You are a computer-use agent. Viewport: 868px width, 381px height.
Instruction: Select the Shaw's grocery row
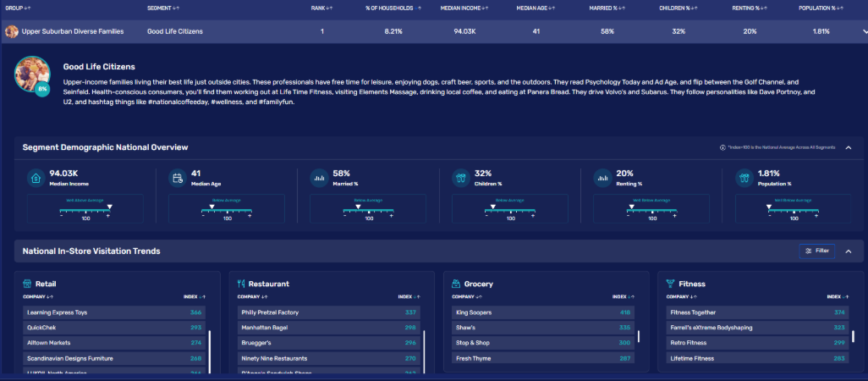point(543,328)
